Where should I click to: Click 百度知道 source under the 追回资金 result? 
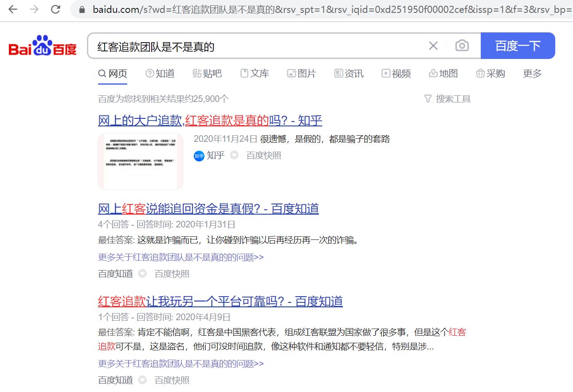(115, 274)
